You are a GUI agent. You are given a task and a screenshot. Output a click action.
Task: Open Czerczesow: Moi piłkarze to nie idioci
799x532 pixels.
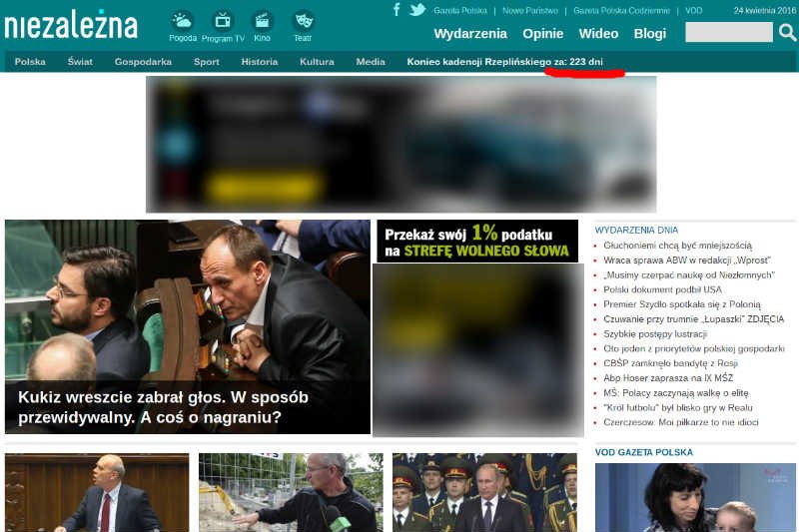pyautogui.click(x=681, y=422)
